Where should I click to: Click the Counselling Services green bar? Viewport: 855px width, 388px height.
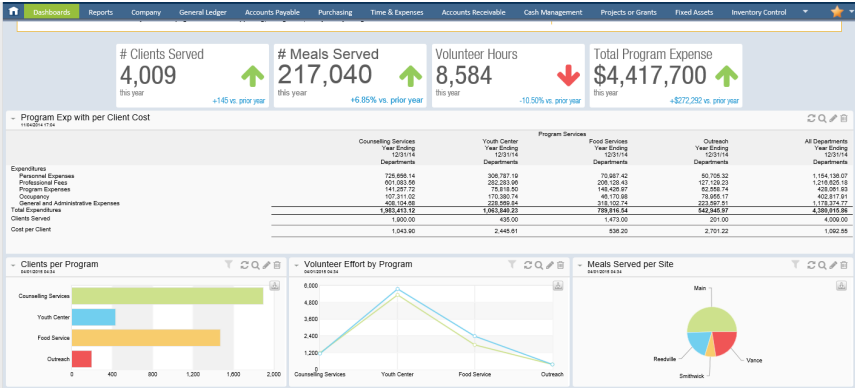[x=167, y=296]
